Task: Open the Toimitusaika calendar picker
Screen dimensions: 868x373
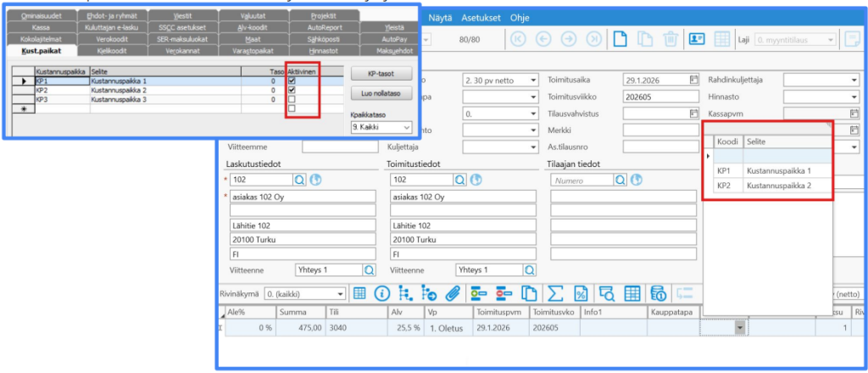Action: click(693, 80)
